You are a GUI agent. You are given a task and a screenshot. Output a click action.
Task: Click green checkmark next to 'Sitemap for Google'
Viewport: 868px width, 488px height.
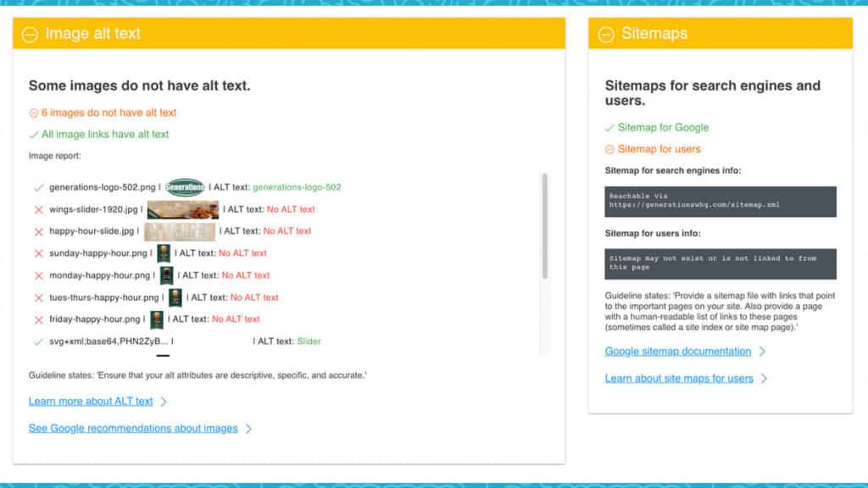(609, 128)
